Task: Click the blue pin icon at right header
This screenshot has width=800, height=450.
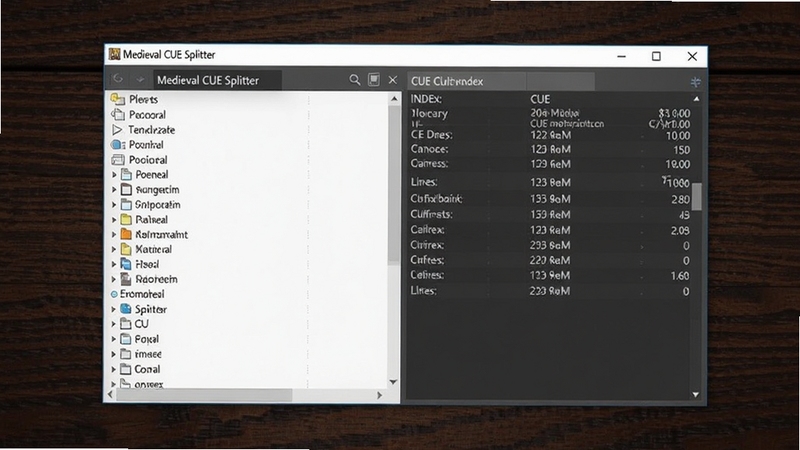Action: pos(695,82)
